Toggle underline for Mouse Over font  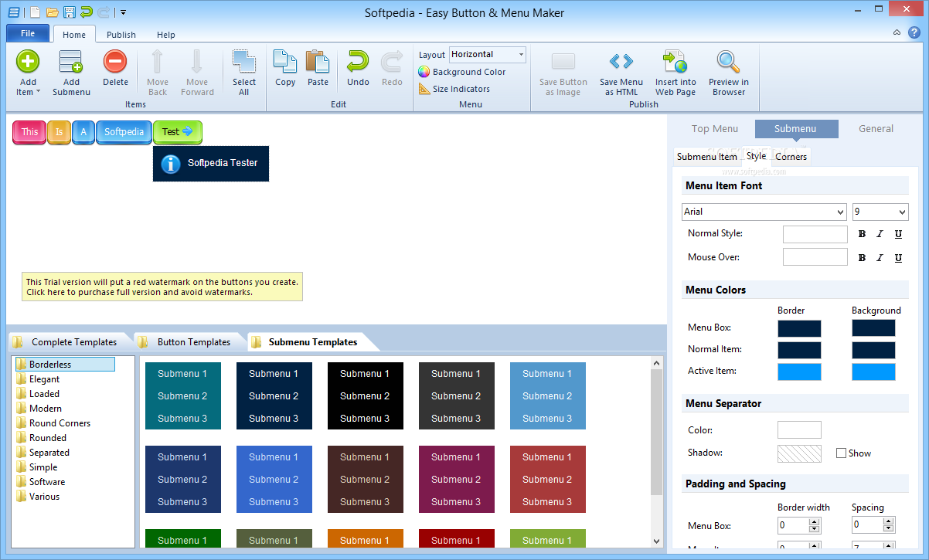(x=898, y=258)
